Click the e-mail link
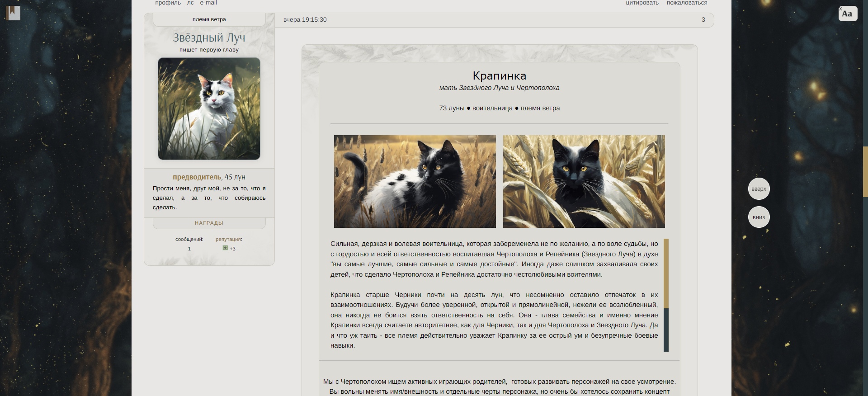868x396 pixels. pyautogui.click(x=208, y=3)
